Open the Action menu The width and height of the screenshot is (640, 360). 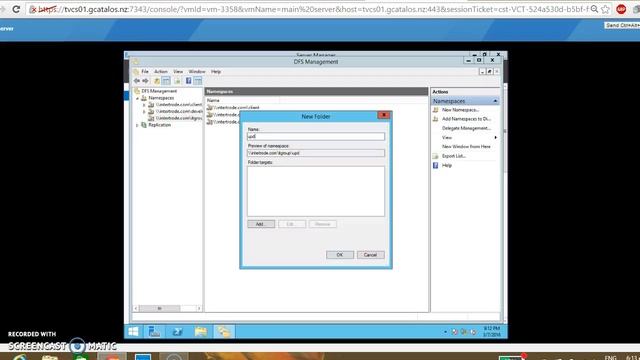(x=160, y=71)
